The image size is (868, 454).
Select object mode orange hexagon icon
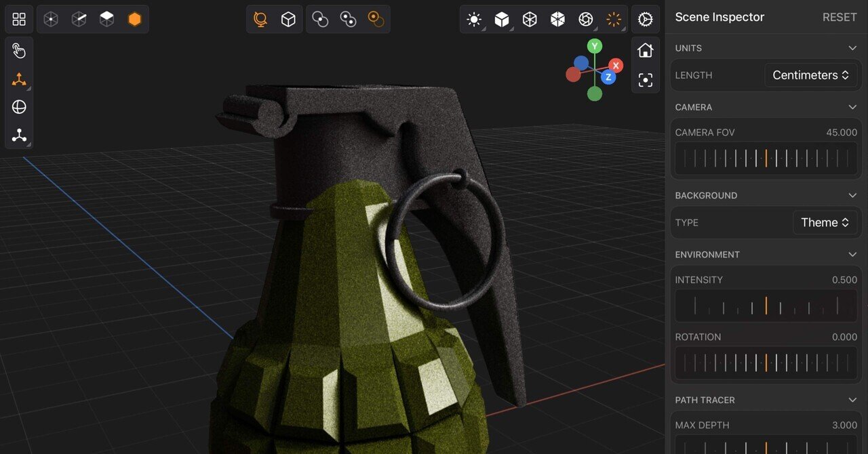(x=134, y=20)
